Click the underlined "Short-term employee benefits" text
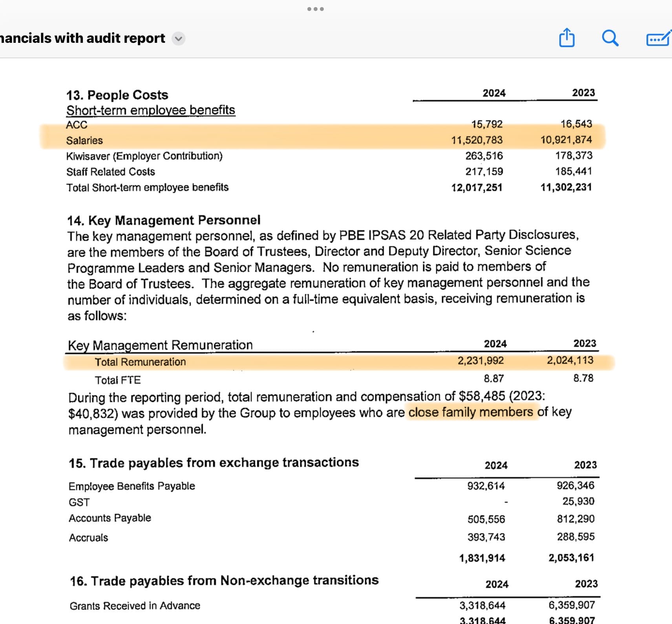This screenshot has height=624, width=672. pyautogui.click(x=150, y=110)
